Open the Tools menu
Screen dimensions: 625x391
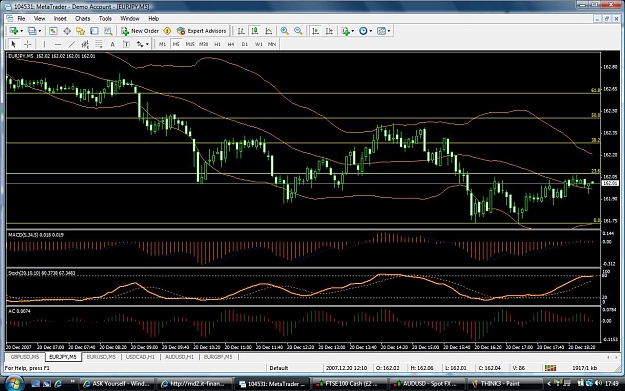click(105, 18)
